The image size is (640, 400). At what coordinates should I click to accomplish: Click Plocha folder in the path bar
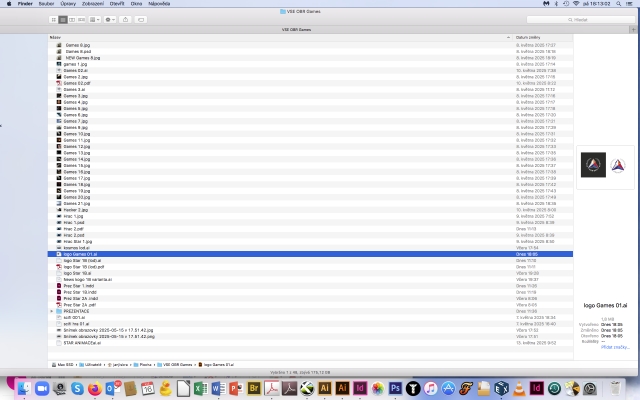tap(142, 364)
